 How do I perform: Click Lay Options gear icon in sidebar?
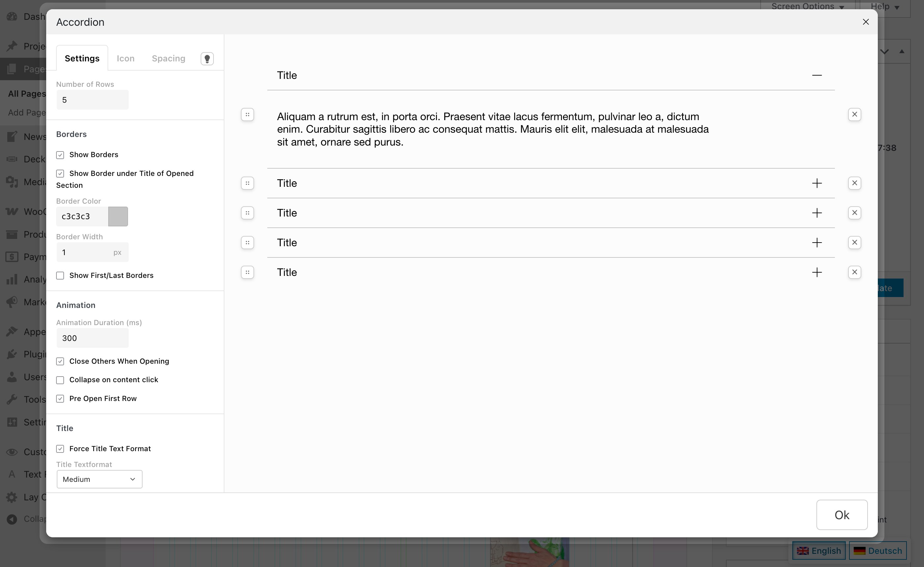click(x=12, y=497)
